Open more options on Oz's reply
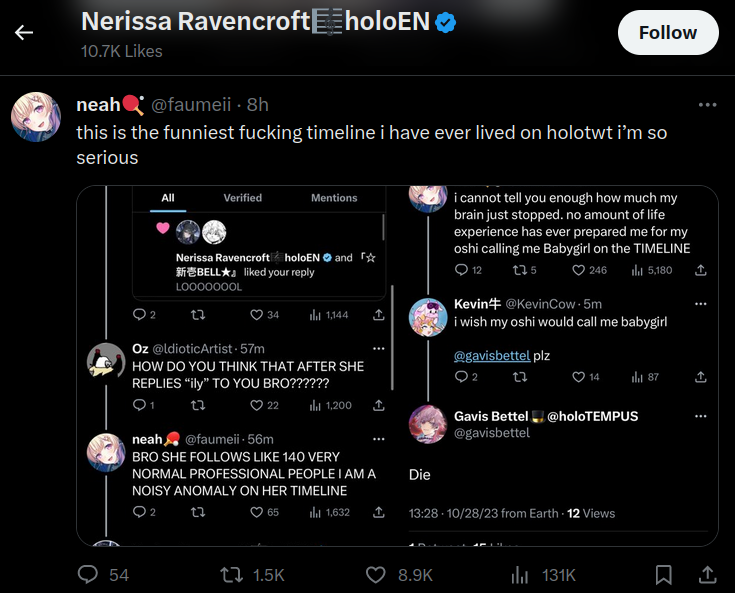This screenshot has width=735, height=593. pos(378,348)
